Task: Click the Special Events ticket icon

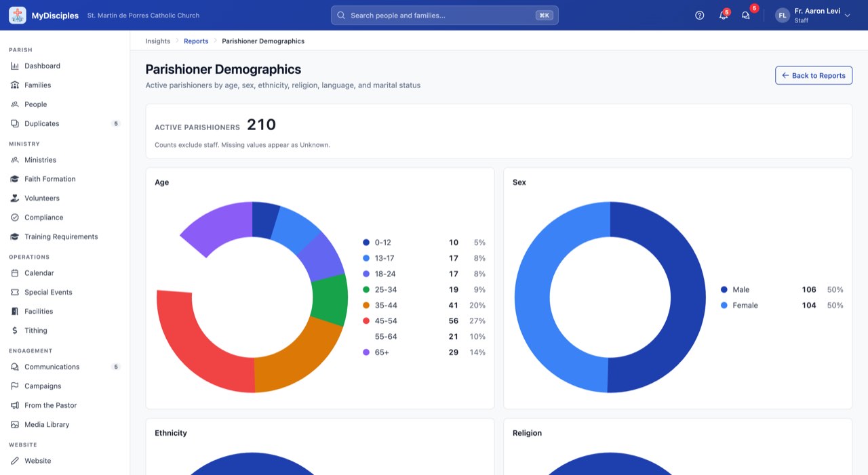Action: coord(15,292)
